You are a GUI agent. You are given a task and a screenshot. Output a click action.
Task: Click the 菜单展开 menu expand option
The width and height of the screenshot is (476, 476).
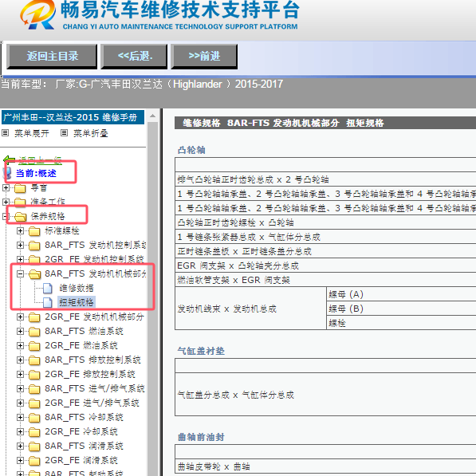click(32, 133)
